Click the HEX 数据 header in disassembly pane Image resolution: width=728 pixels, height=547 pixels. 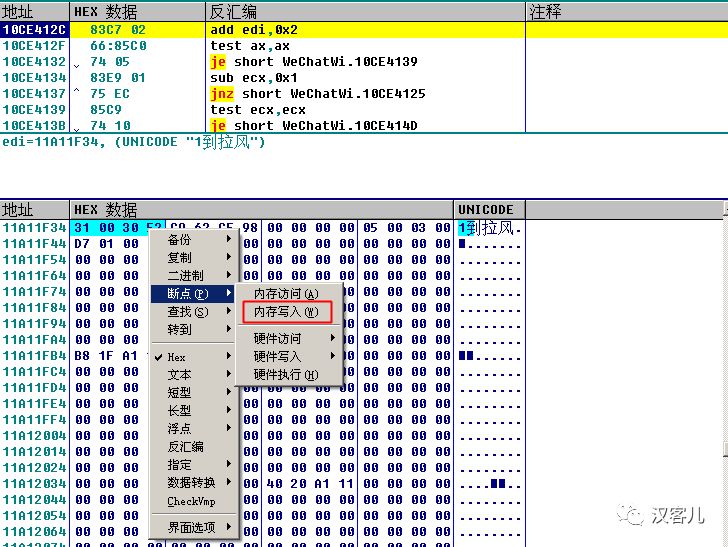click(x=137, y=12)
